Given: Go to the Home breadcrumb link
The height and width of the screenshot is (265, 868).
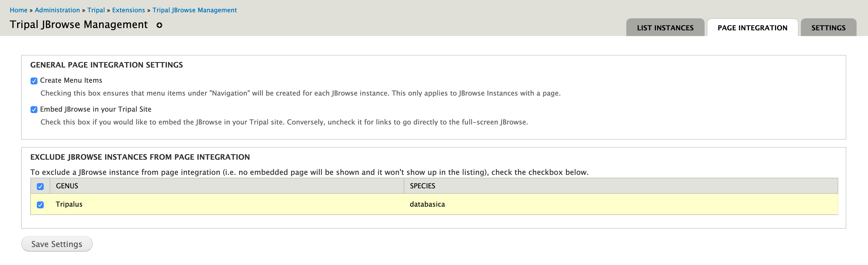Looking at the screenshot, I should click(x=19, y=10).
